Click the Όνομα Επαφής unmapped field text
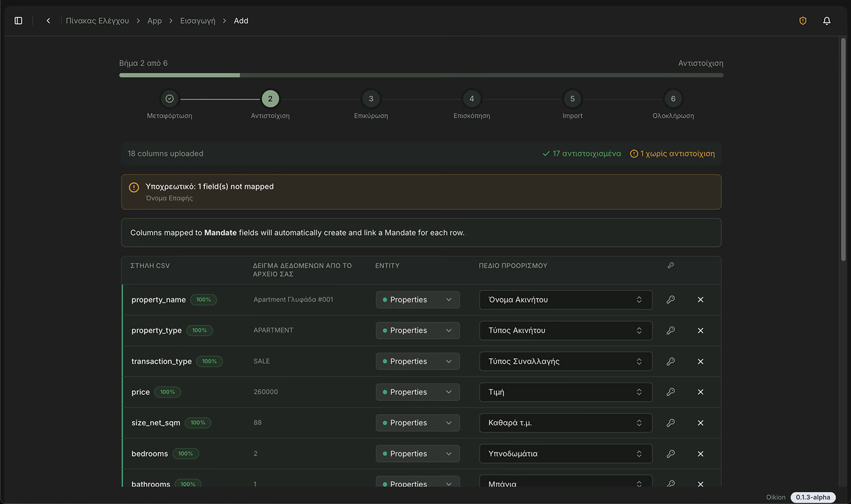The image size is (851, 504). 169,198
